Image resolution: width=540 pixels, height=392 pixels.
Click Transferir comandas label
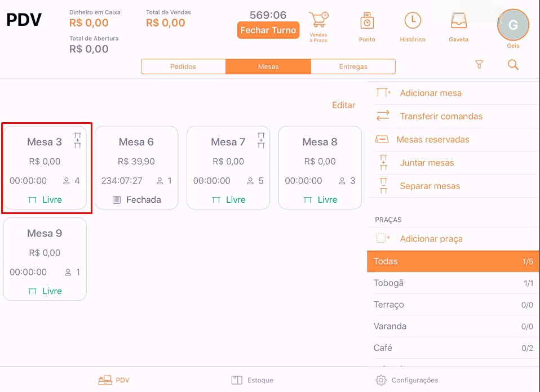[x=441, y=117]
